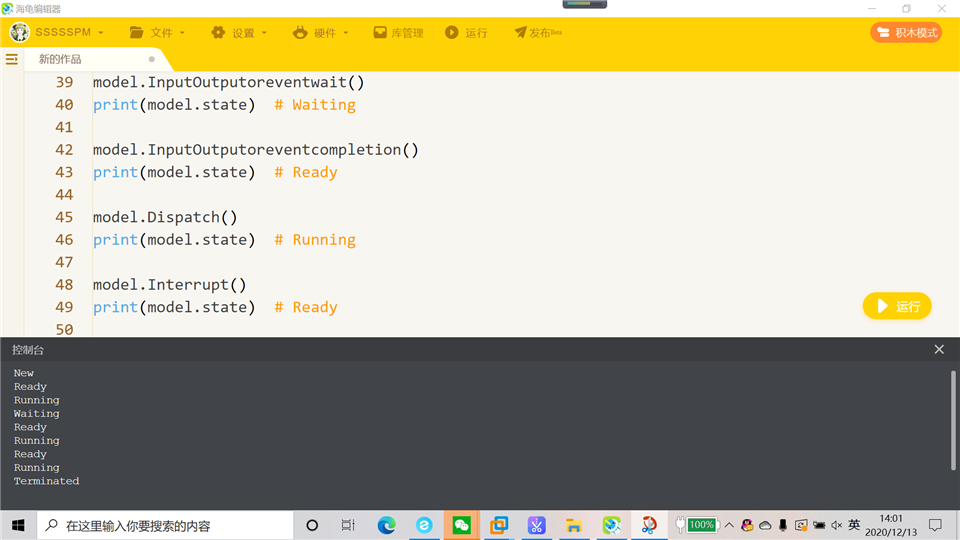Click the paper plane publish icon
Viewport: 960px width, 540px height.
520,32
